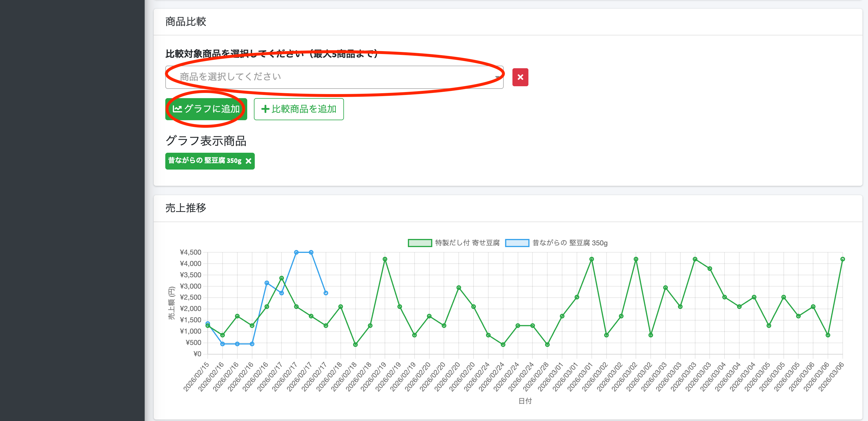Toggle the blue 堅豆腐 350g legend swatch
Viewport: 868px width, 421px height.
click(x=517, y=243)
